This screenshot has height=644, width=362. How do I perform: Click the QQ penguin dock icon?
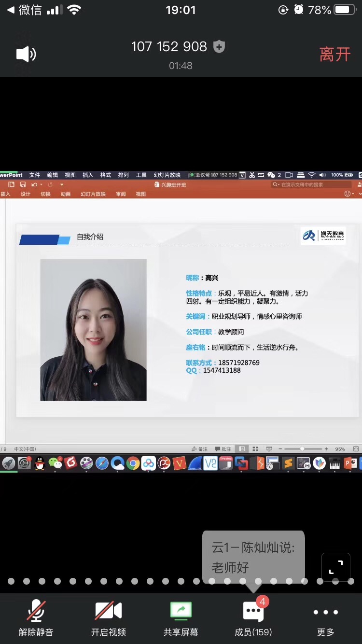tap(40, 463)
